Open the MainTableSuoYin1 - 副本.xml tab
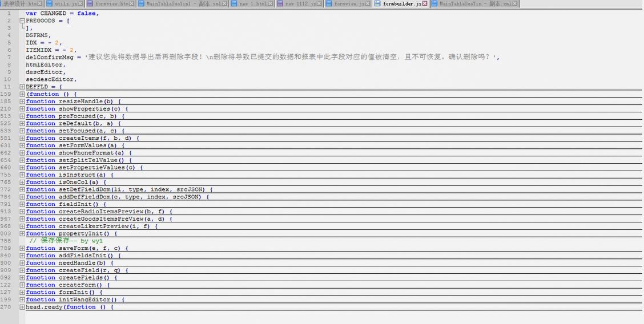 tap(182, 3)
